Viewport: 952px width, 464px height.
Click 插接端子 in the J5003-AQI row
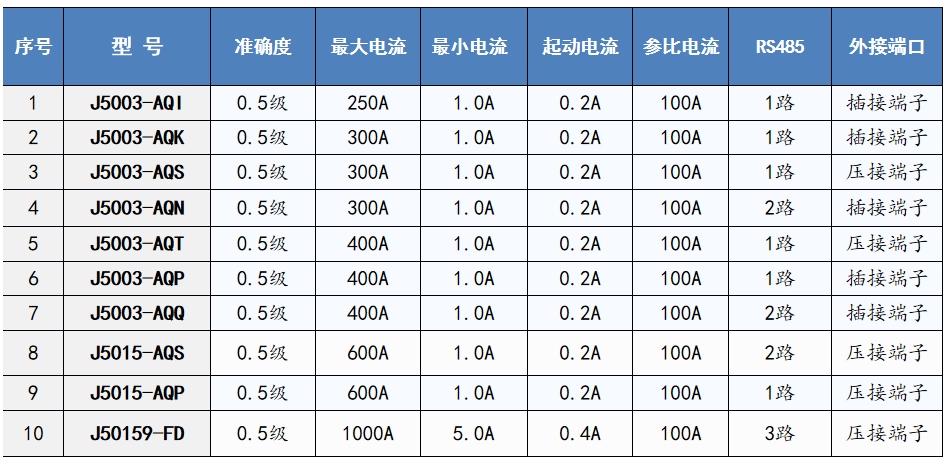(887, 103)
